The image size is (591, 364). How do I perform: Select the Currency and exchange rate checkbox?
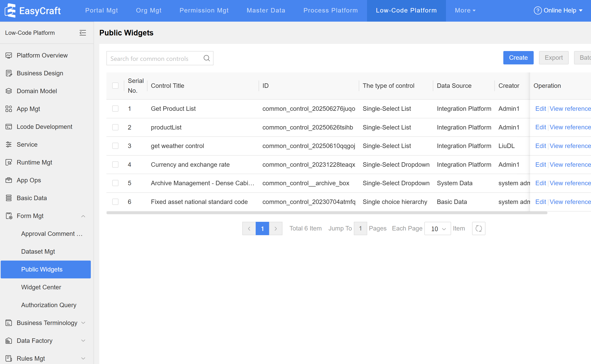[x=115, y=165]
